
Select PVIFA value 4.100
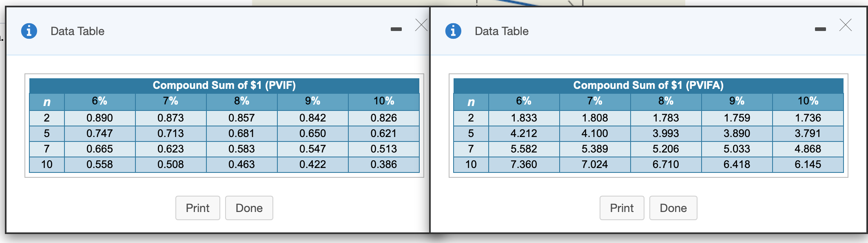595,133
